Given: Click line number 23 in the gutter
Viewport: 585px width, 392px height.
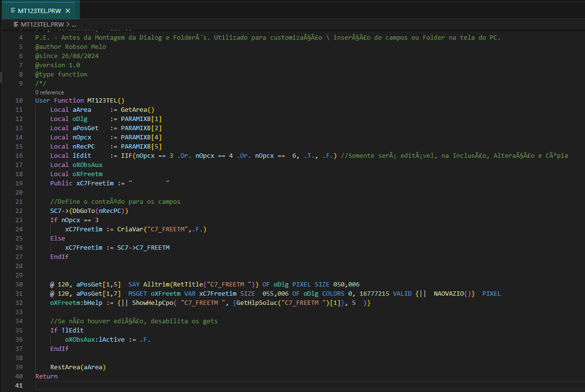Looking at the screenshot, I should [x=19, y=220].
